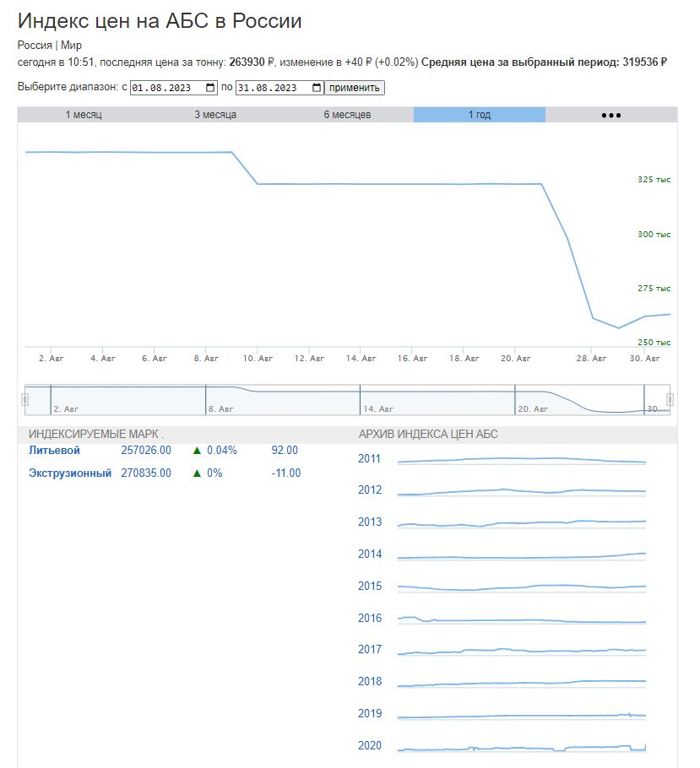Screen dimensions: 700x768
Task: Click the 2020 sparkline chart thumbnail
Action: [522, 748]
